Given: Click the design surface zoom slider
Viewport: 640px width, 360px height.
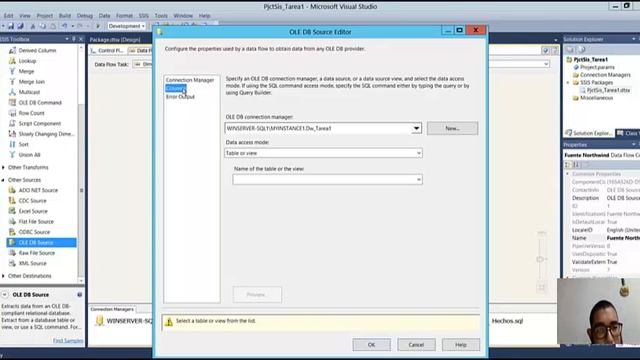Looking at the screenshot, I should click(540, 259).
